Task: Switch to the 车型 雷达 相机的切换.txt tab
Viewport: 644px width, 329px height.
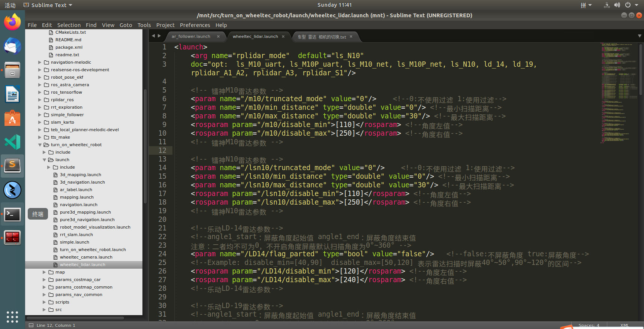Action: [x=322, y=37]
